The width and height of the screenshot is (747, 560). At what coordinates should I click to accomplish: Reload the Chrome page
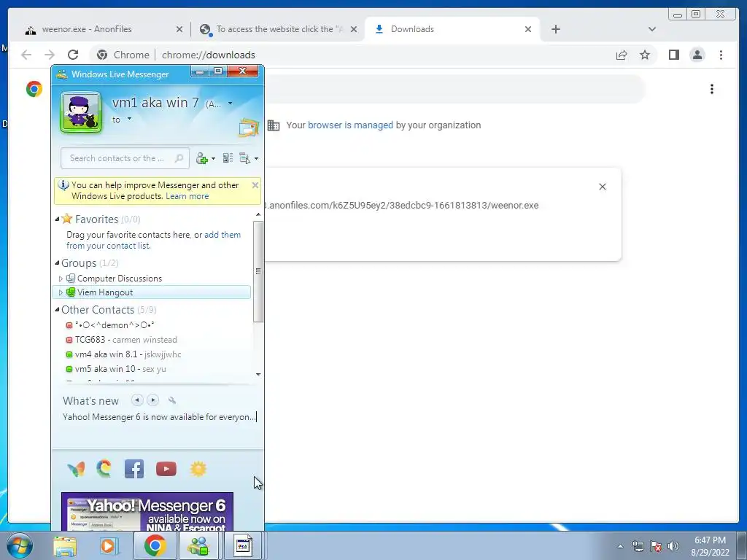(x=73, y=55)
